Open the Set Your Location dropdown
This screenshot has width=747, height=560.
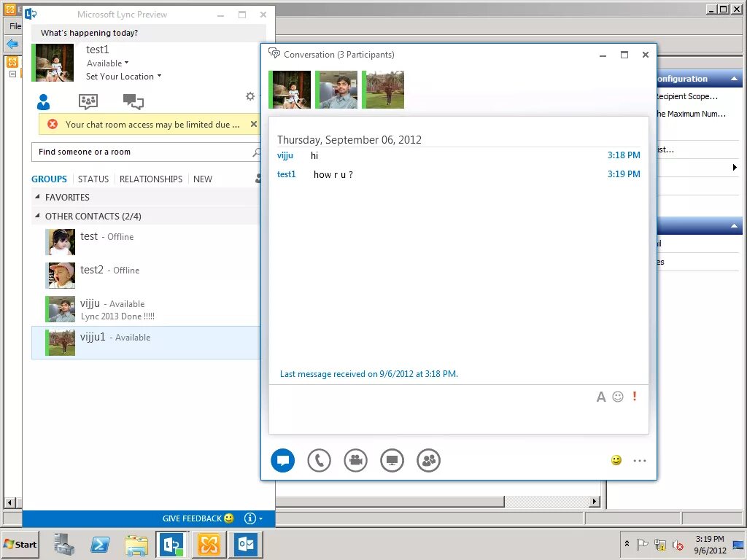(123, 77)
